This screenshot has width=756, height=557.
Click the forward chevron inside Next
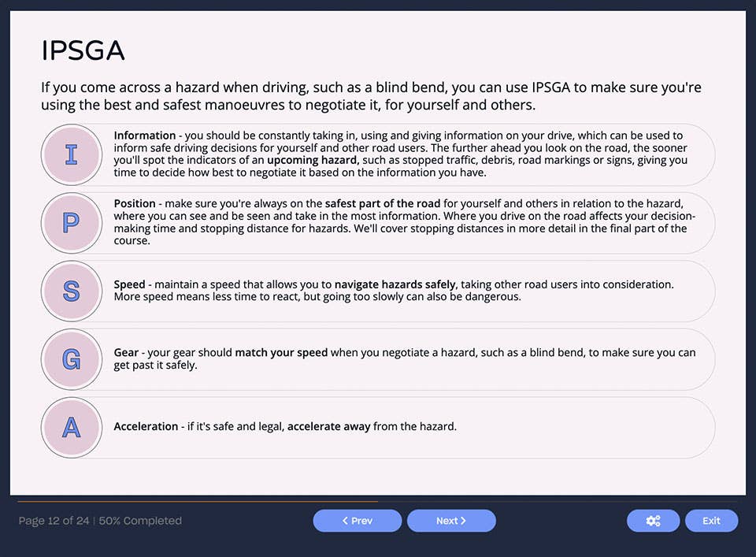pyautogui.click(x=463, y=521)
